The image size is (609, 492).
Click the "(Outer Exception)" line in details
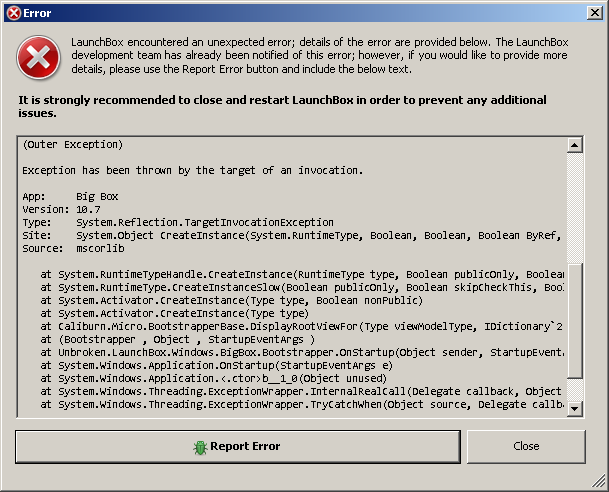(72, 145)
